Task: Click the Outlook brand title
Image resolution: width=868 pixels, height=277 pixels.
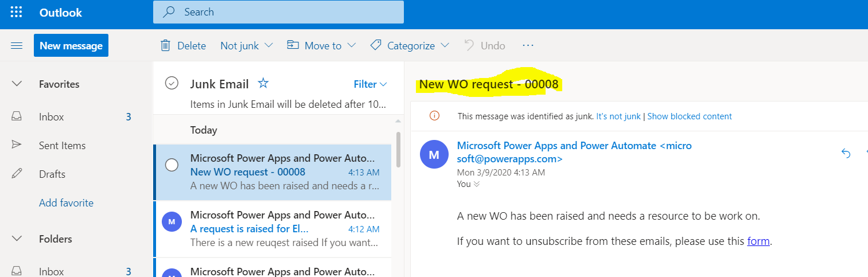Action: tap(61, 13)
